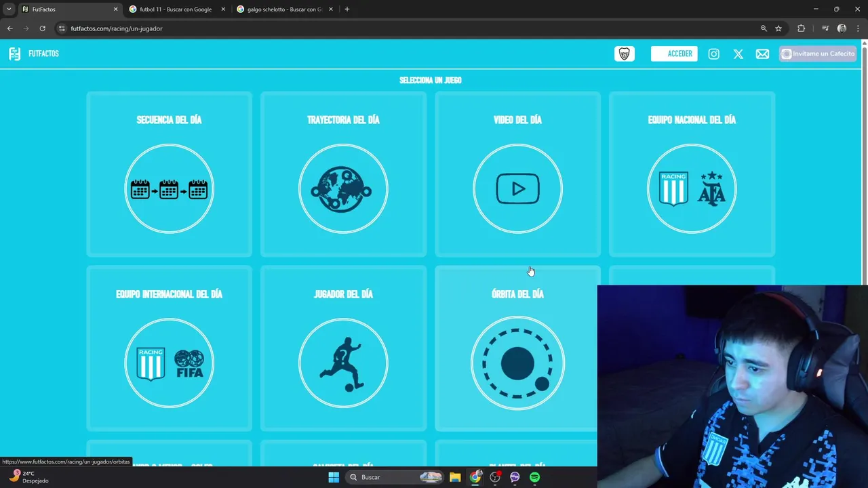Open the X (Twitter) icon in the header

738,54
